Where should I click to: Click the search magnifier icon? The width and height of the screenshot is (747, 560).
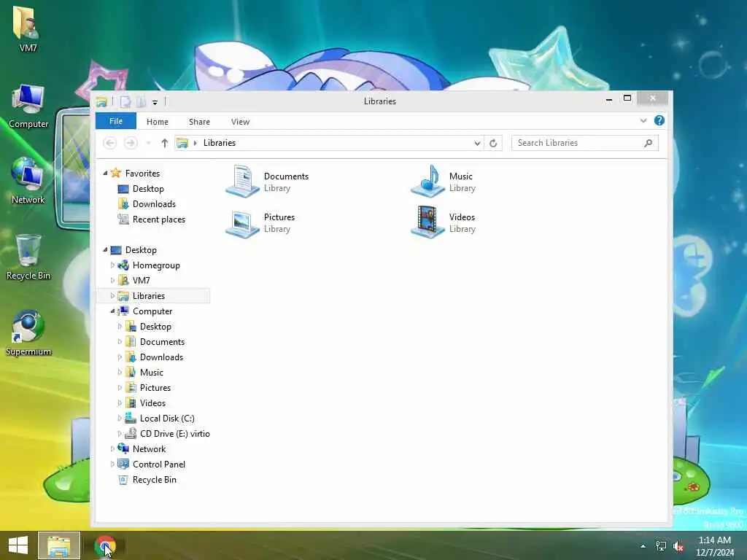(648, 143)
